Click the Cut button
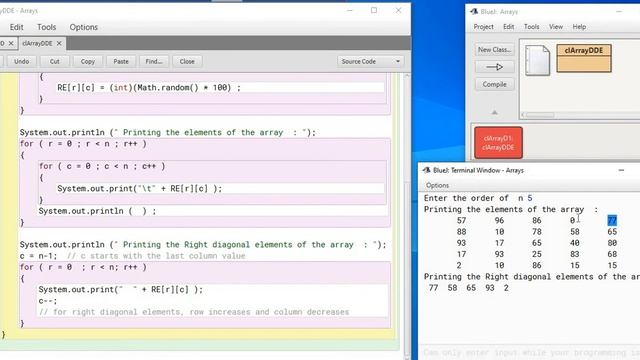The height and width of the screenshot is (360, 640). tap(54, 61)
